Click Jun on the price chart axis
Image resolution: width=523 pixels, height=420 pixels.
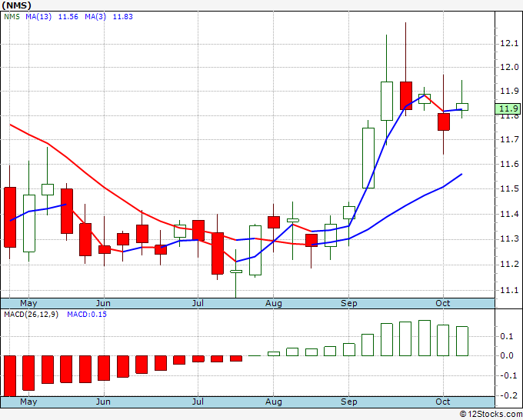point(103,303)
